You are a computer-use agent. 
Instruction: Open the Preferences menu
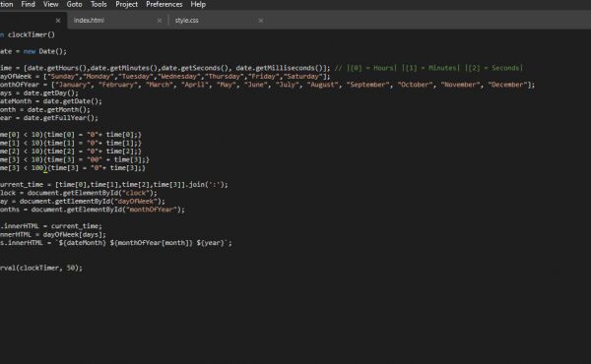coord(164,5)
